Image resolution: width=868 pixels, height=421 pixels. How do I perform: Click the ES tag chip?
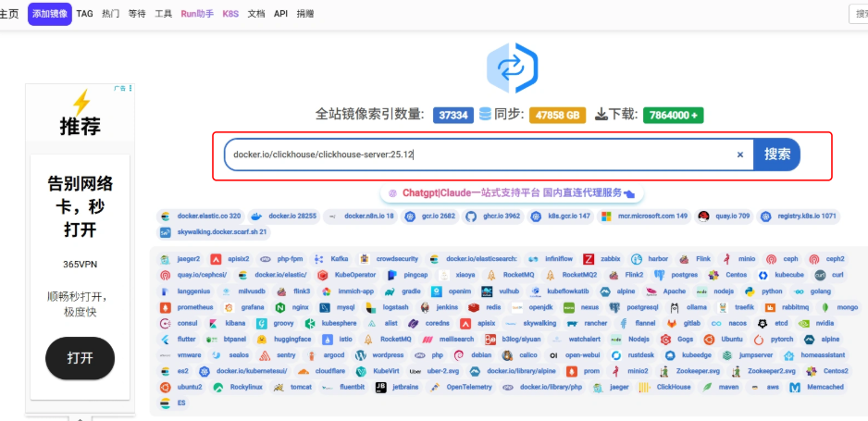pos(173,403)
